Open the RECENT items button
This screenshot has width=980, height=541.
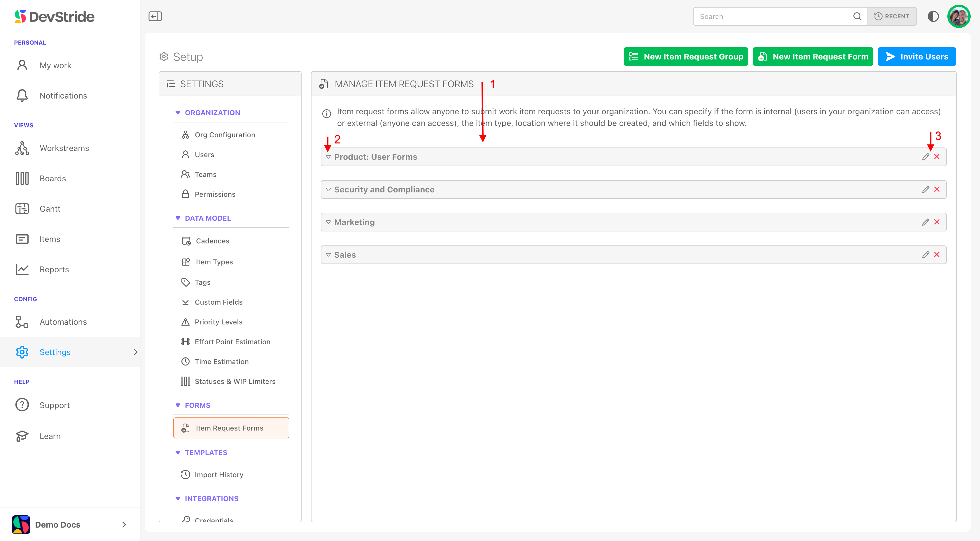click(891, 16)
